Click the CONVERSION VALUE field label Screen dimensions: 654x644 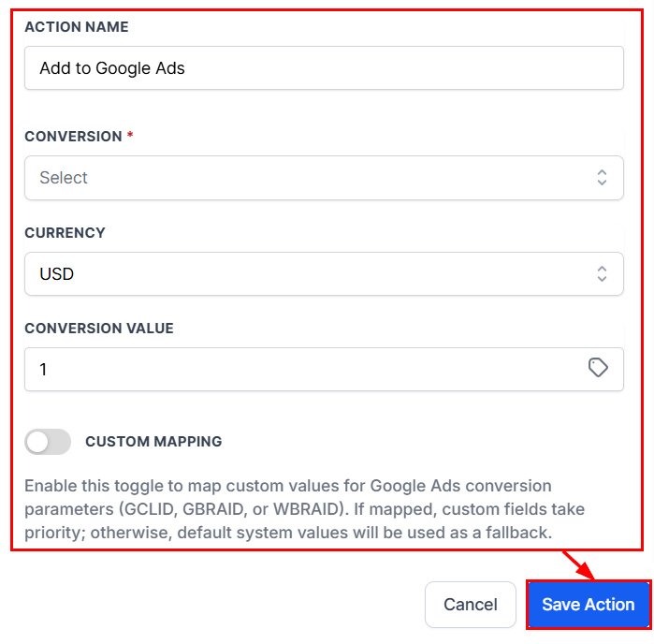[99, 328]
